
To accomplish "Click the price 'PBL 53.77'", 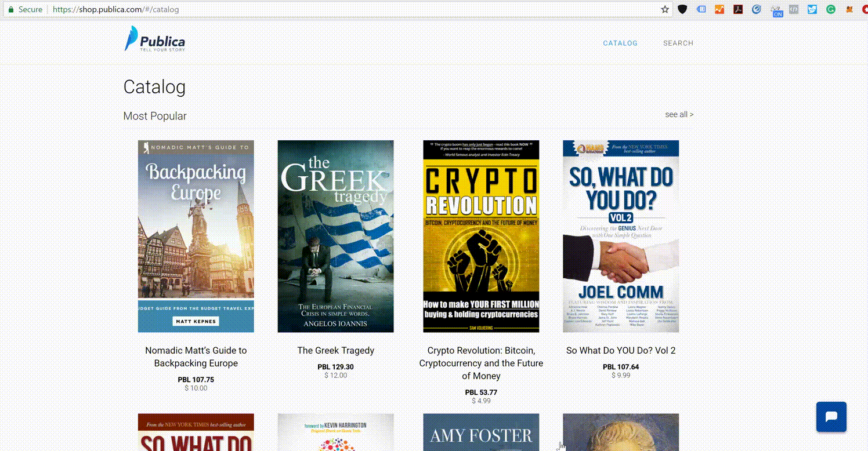I will click(x=481, y=392).
